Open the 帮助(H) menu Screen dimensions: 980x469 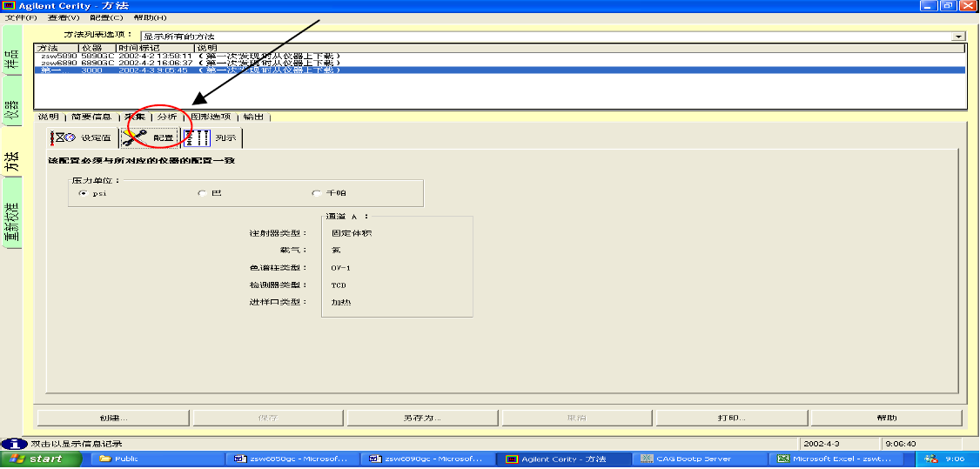150,17
